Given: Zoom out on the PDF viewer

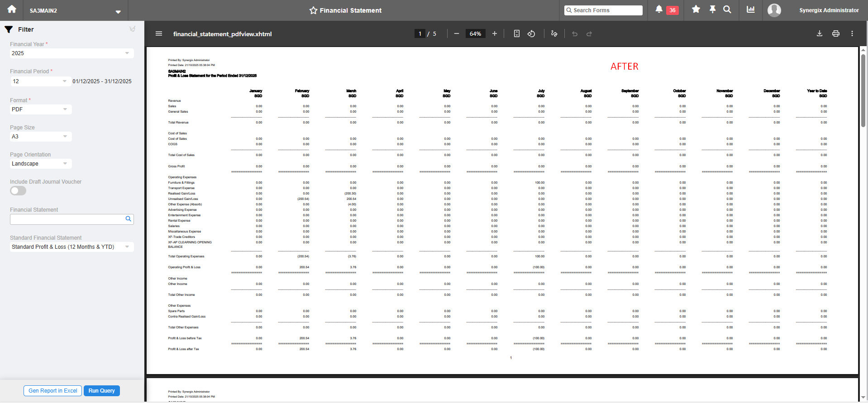Looking at the screenshot, I should pyautogui.click(x=457, y=34).
